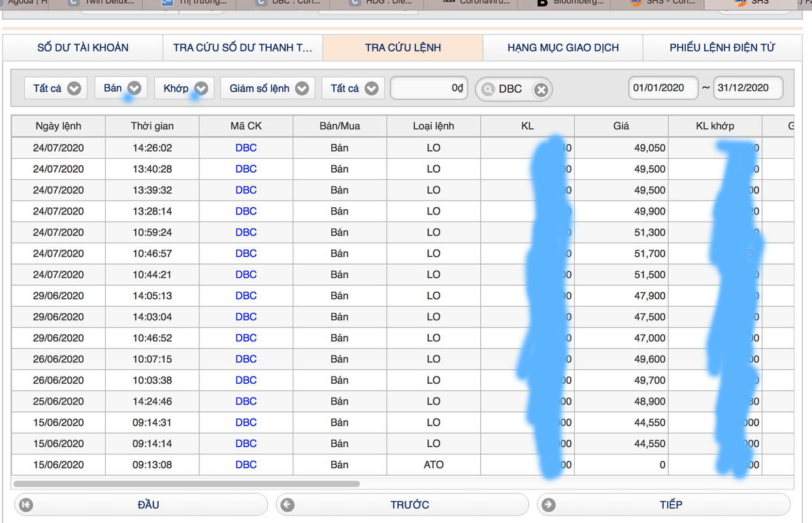Select the price cell 49,900

pyautogui.click(x=621, y=211)
